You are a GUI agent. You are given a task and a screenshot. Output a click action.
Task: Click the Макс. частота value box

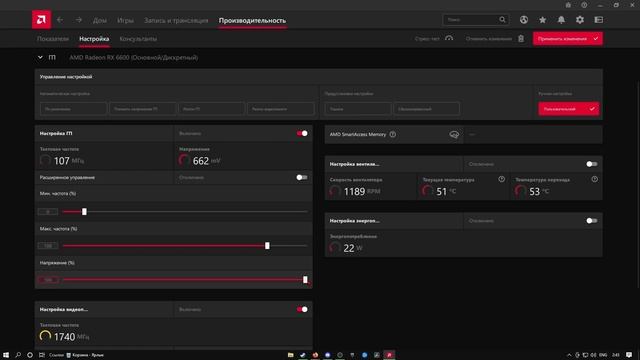pos(48,246)
